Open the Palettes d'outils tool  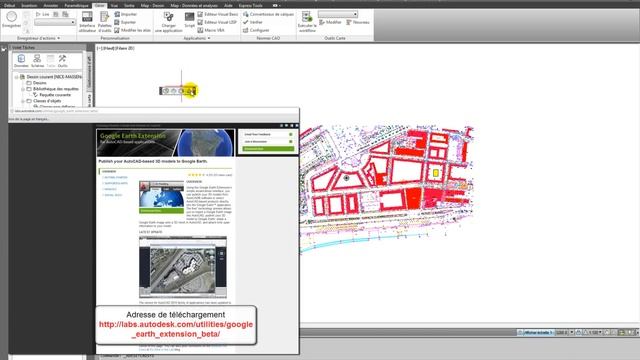pos(104,22)
